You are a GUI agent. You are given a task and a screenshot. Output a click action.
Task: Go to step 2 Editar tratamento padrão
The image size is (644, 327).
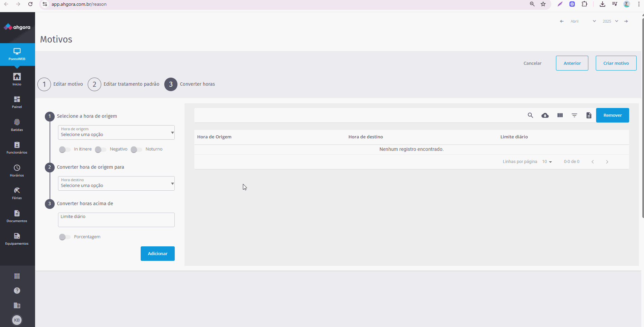(123, 84)
